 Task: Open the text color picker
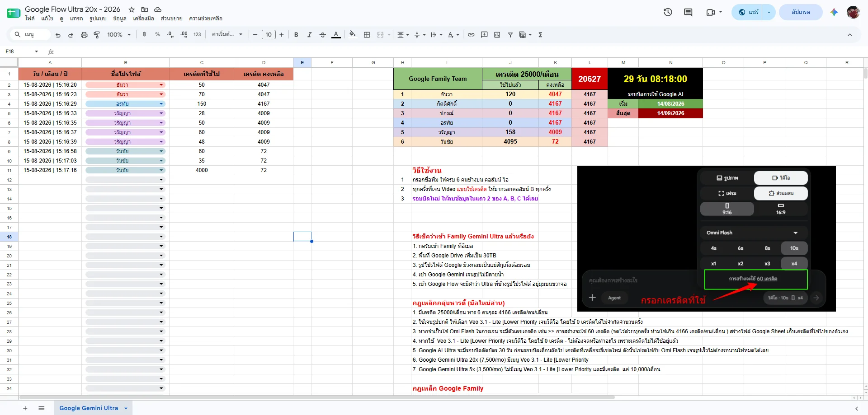336,35
